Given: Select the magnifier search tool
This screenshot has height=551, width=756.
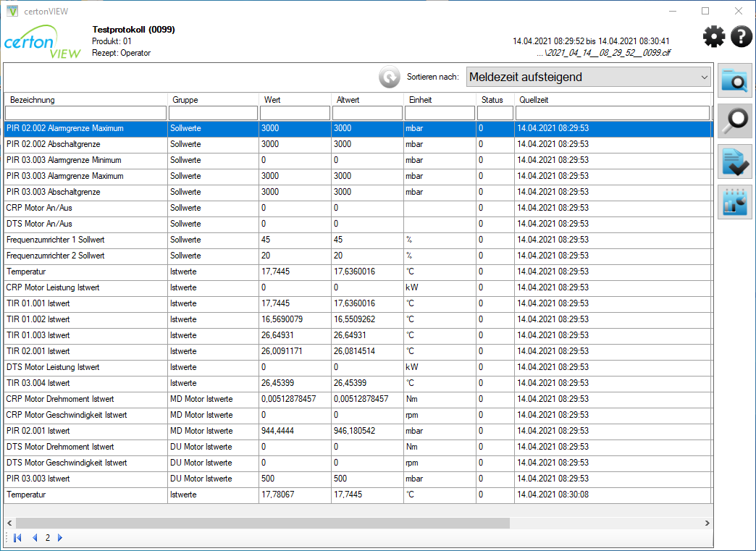Looking at the screenshot, I should (x=734, y=120).
